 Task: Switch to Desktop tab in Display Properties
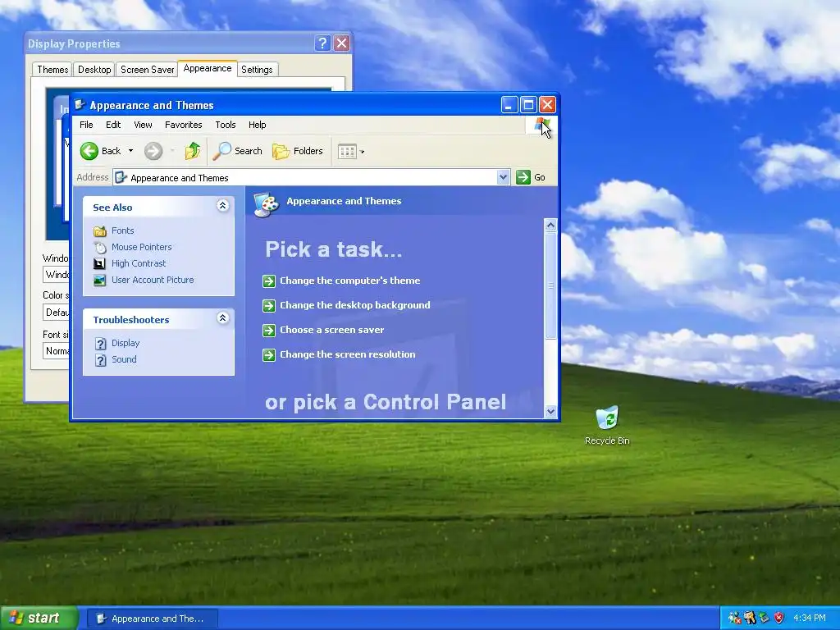click(x=94, y=70)
